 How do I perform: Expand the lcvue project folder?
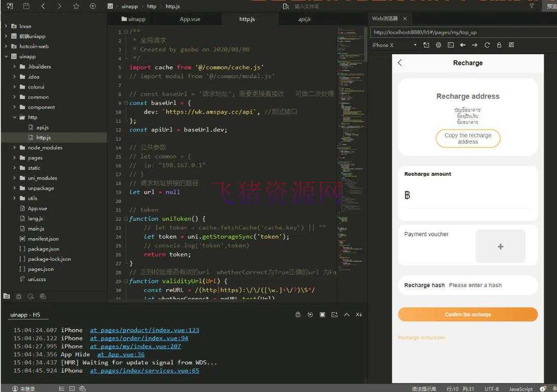(x=6, y=26)
